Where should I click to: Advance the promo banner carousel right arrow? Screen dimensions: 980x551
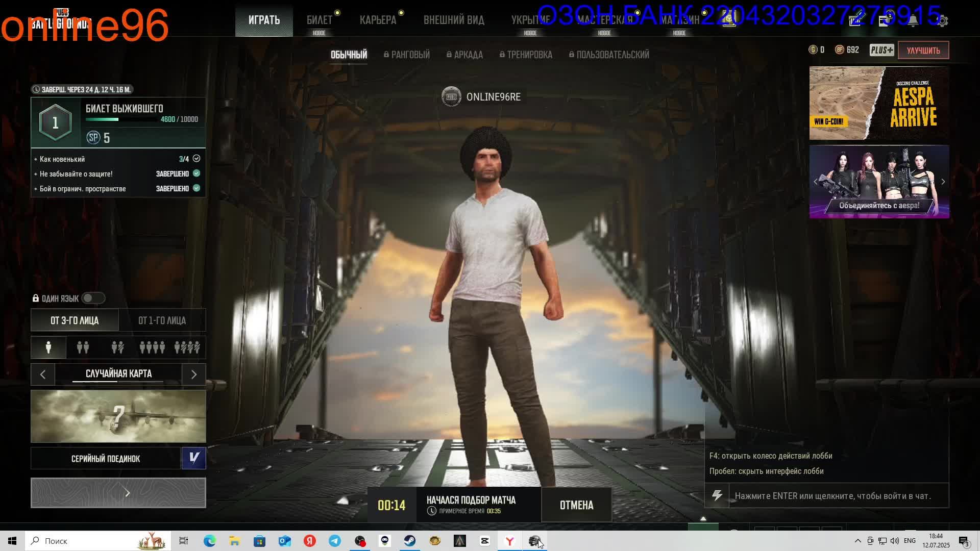(943, 182)
